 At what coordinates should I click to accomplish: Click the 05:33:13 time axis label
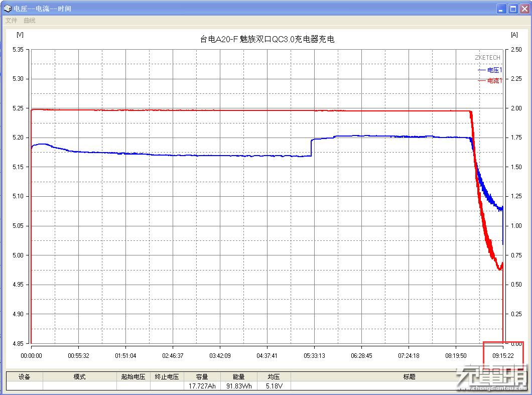314,356
